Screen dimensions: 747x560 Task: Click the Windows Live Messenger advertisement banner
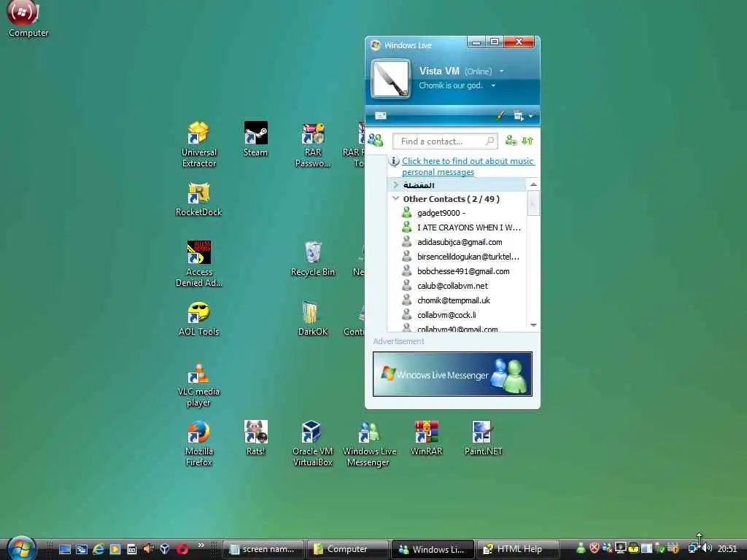click(452, 374)
